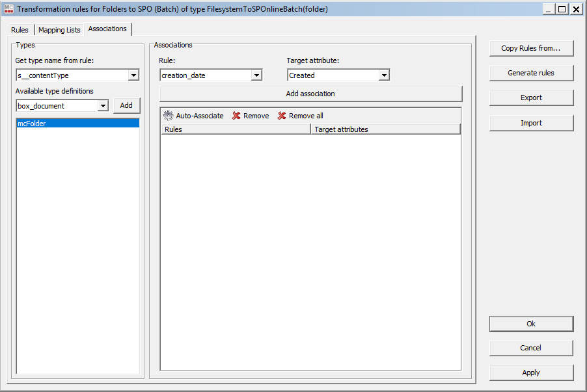Select the Associations tab
This screenshot has height=392, width=587.
[x=107, y=29]
